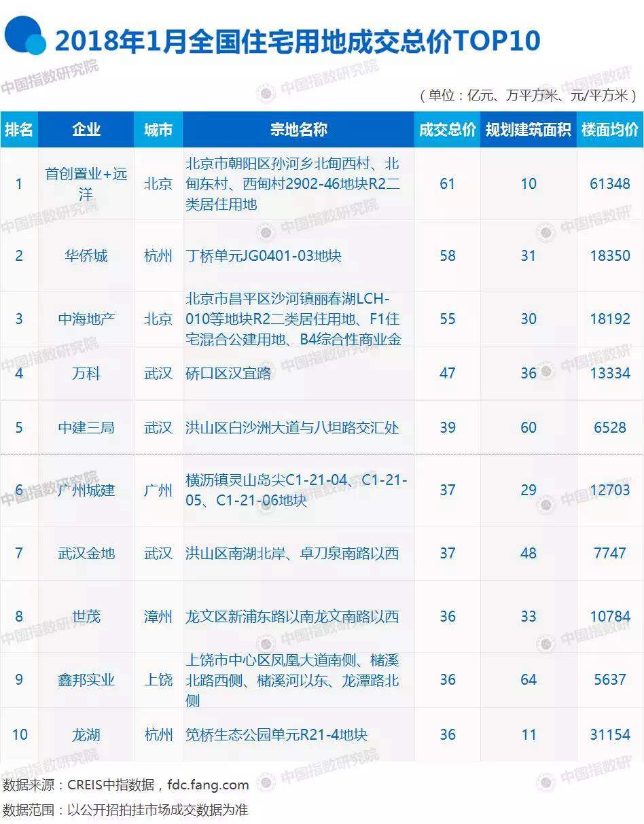This screenshot has height=824, width=644.
Task: Click the 北京 city cell for rank 1
Action: click(x=158, y=183)
